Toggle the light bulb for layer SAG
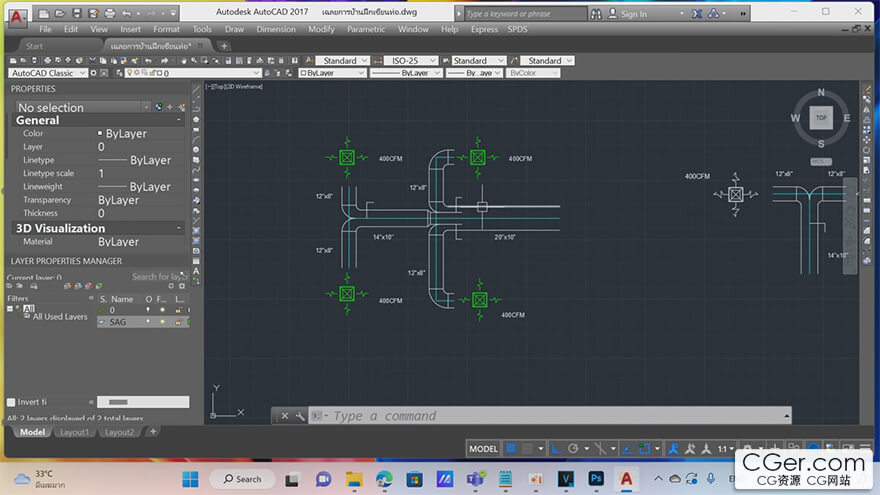 149,322
